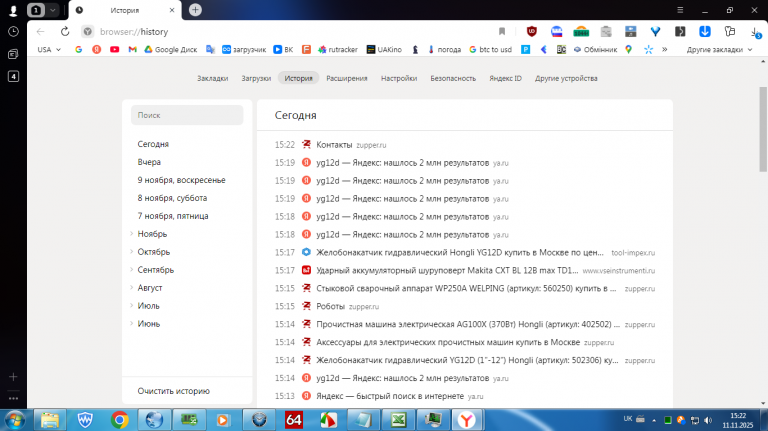Switch to Настройки tab
768x431 pixels.
click(x=399, y=78)
